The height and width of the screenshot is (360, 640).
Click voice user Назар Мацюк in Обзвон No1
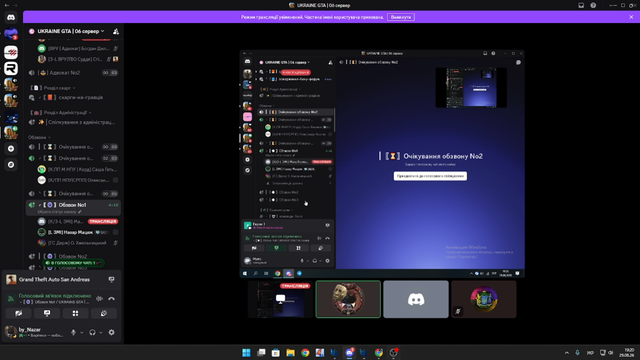[x=78, y=232]
